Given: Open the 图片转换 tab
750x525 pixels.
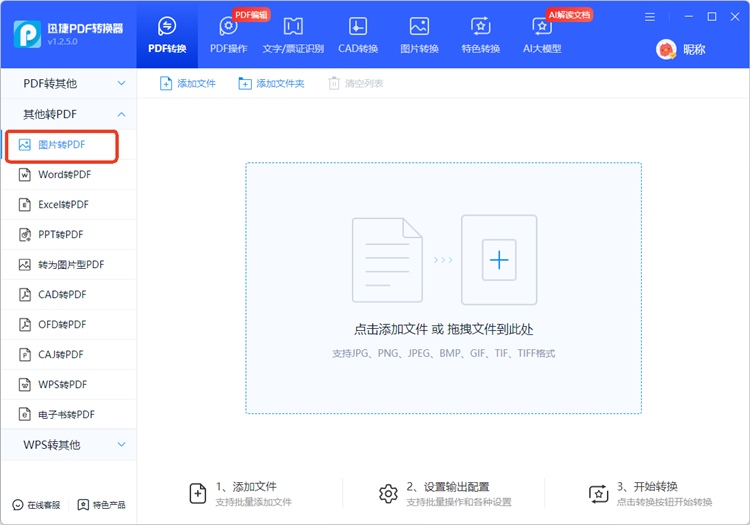Looking at the screenshot, I should point(419,34).
